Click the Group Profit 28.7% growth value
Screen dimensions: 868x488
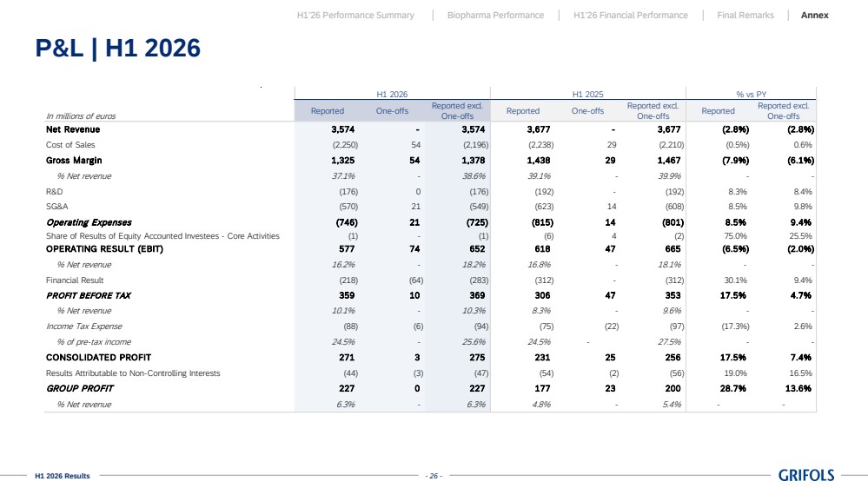click(x=732, y=388)
